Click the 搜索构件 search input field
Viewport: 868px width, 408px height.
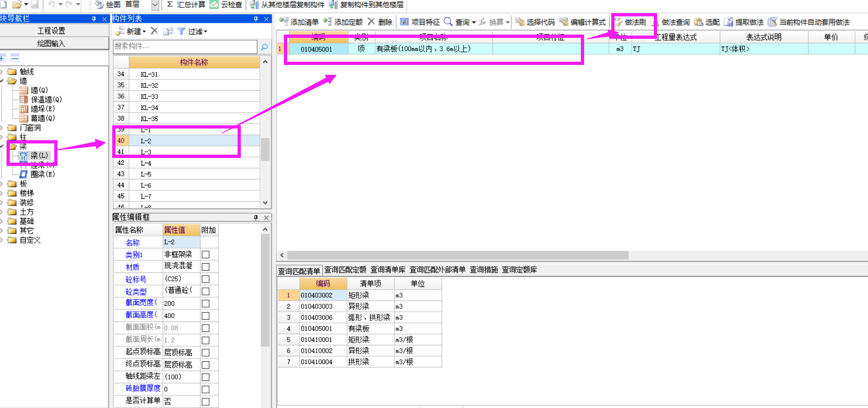pyautogui.click(x=185, y=46)
